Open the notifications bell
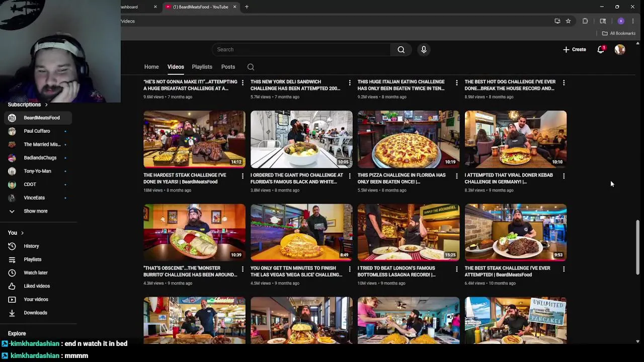 tap(601, 49)
